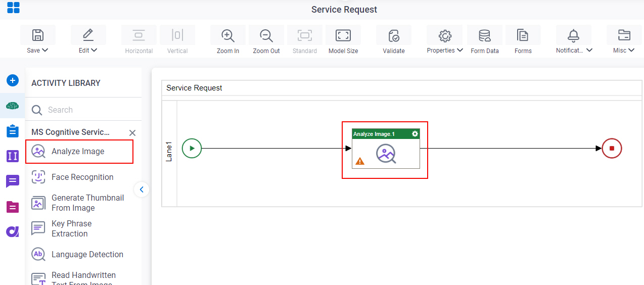Close the MS Cognitive Services section
This screenshot has height=285, width=644.
[132, 133]
